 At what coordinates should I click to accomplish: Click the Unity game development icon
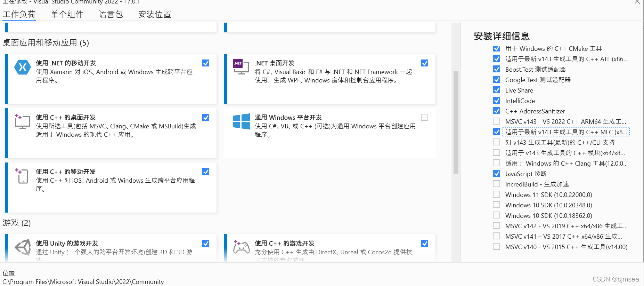pyautogui.click(x=23, y=247)
